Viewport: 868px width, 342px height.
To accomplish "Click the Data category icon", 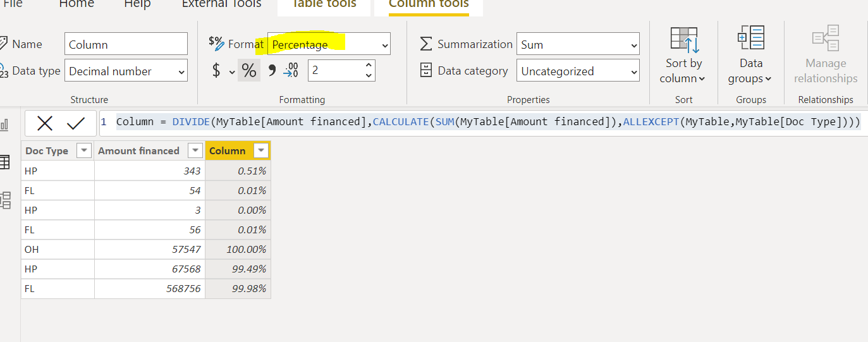I will click(426, 71).
